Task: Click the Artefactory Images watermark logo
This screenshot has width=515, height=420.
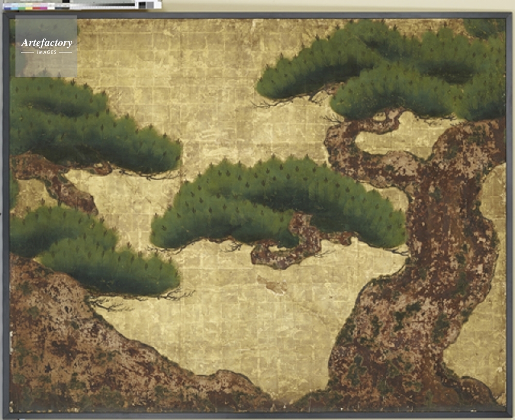Action: 46,46
